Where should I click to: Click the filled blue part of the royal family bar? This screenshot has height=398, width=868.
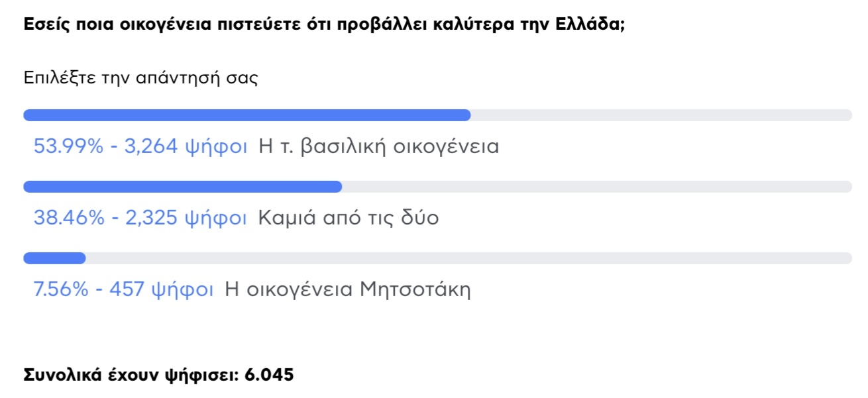pos(246,115)
